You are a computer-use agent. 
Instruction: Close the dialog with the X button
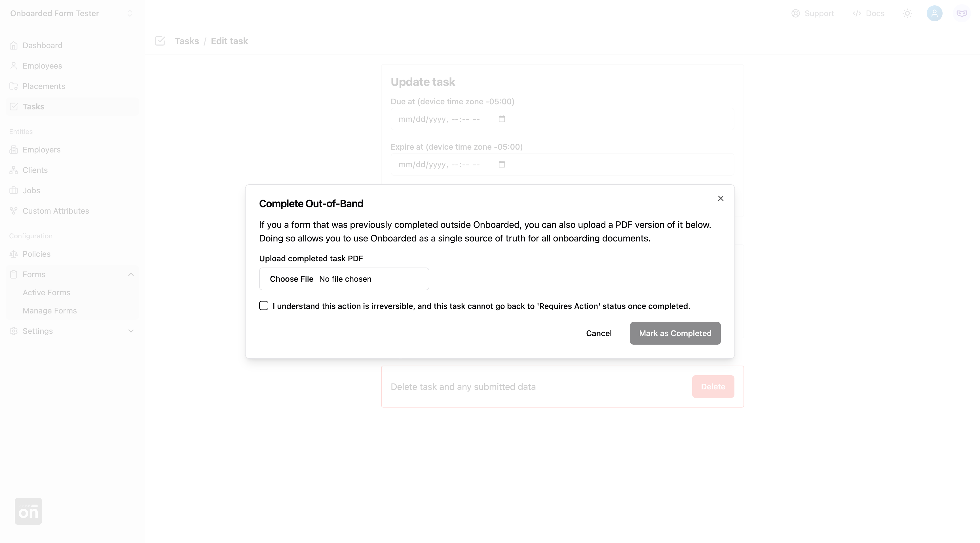click(x=721, y=198)
